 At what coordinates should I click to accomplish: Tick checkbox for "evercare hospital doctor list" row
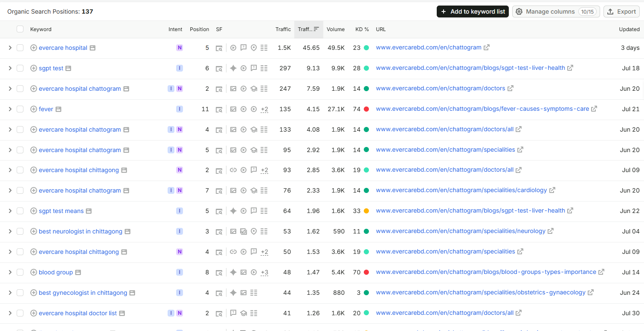pyautogui.click(x=20, y=313)
